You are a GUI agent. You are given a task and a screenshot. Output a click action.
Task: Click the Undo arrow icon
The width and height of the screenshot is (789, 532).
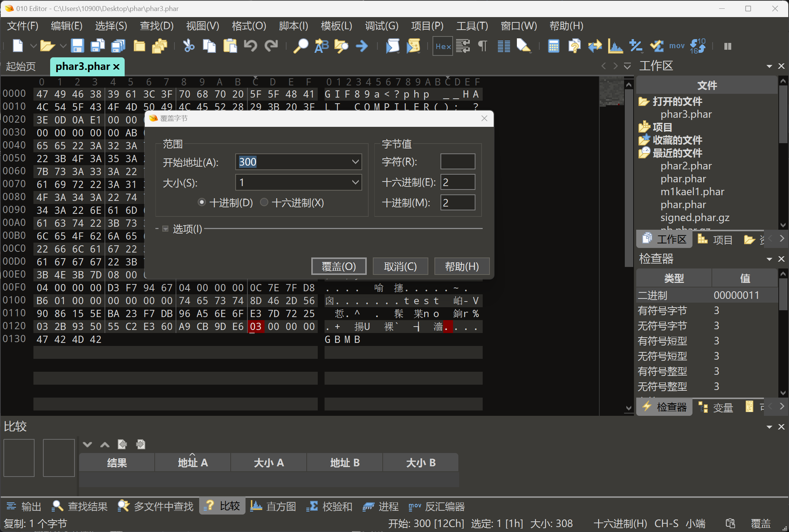(x=250, y=46)
